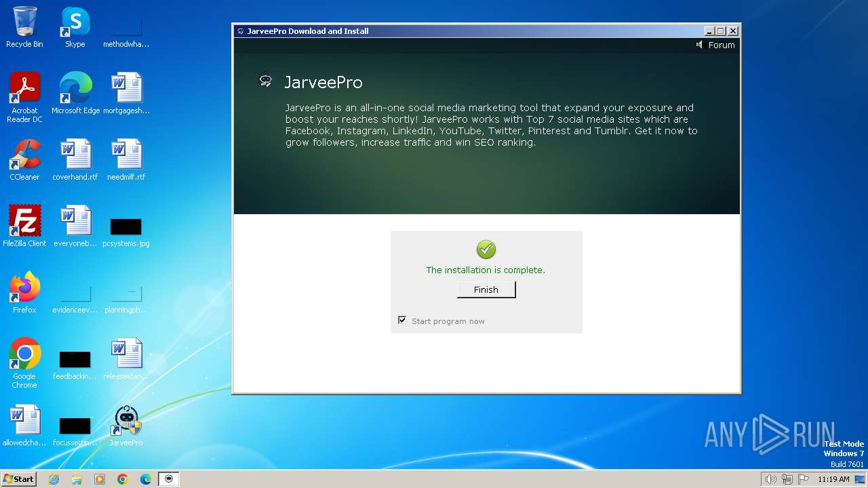The height and width of the screenshot is (488, 868).
Task: Uncheck Start program now checkbox
Action: [402, 320]
